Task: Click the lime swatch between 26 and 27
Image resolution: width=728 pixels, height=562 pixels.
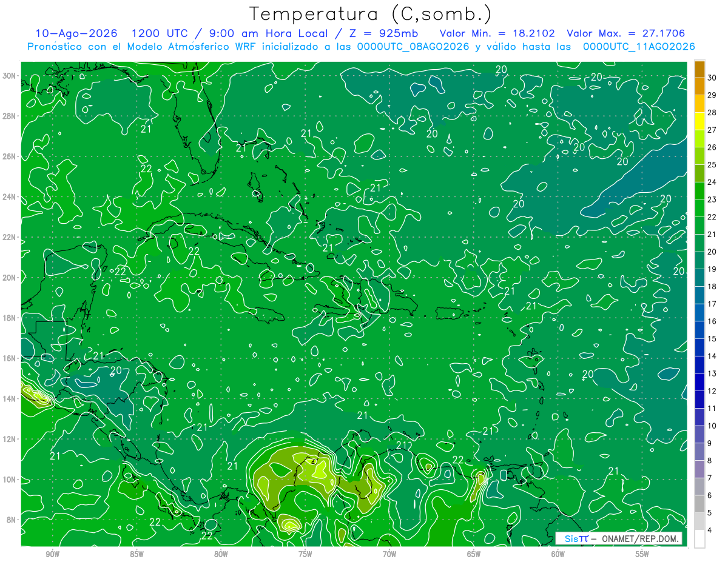Action: [699, 138]
